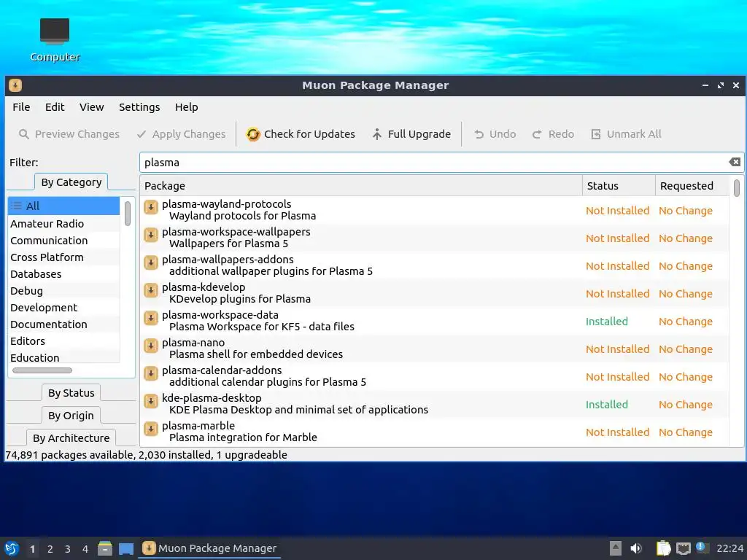747x560 pixels.
Task: Click the plasma-kdevelop package icon
Action: (151, 290)
